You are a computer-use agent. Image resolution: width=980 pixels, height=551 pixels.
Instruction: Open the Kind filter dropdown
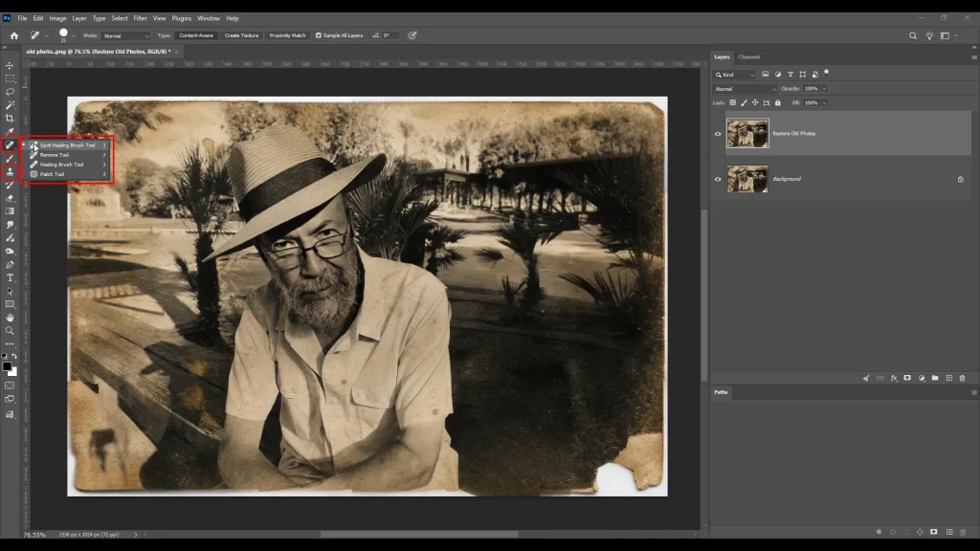(x=735, y=75)
